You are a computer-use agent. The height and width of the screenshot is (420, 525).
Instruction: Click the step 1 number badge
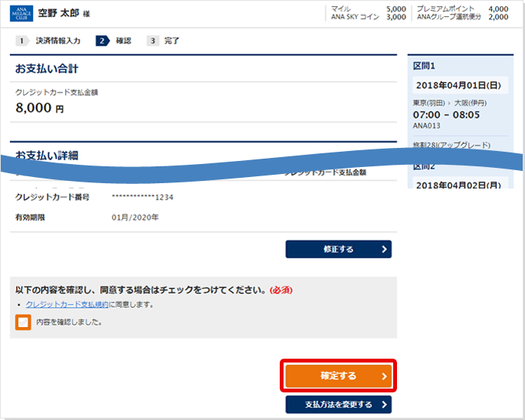tap(21, 41)
